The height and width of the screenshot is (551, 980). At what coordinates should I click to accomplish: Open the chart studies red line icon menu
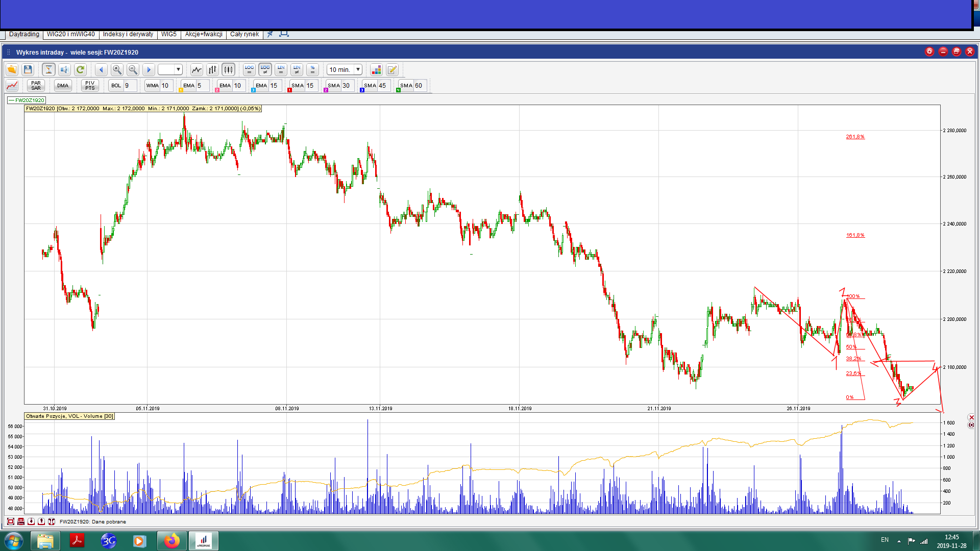pos(12,85)
